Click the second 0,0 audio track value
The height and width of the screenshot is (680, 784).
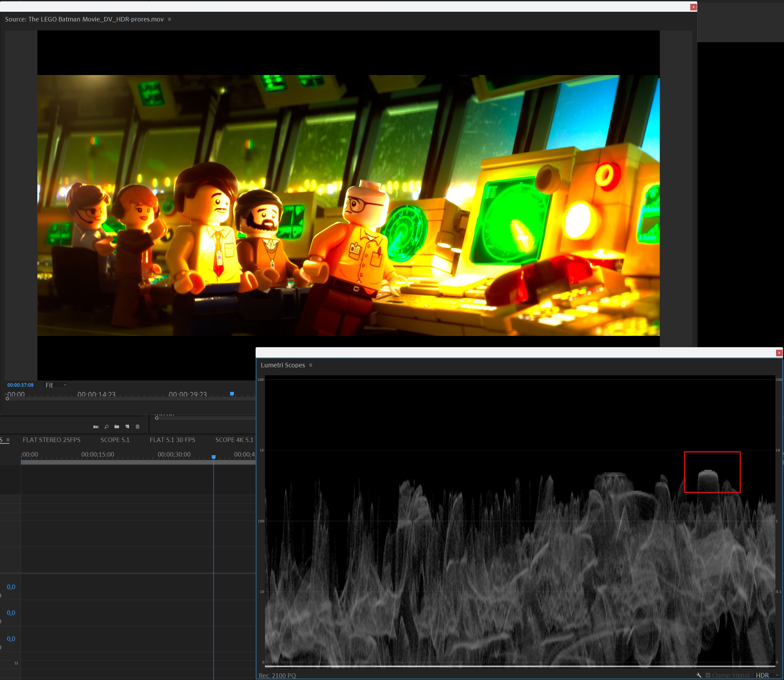click(11, 613)
